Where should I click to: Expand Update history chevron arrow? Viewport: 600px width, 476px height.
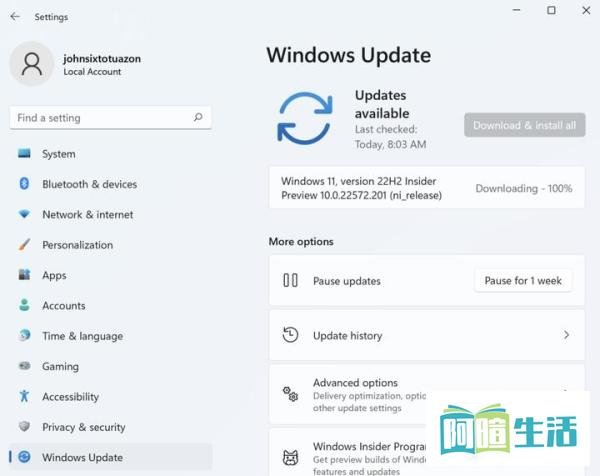566,335
